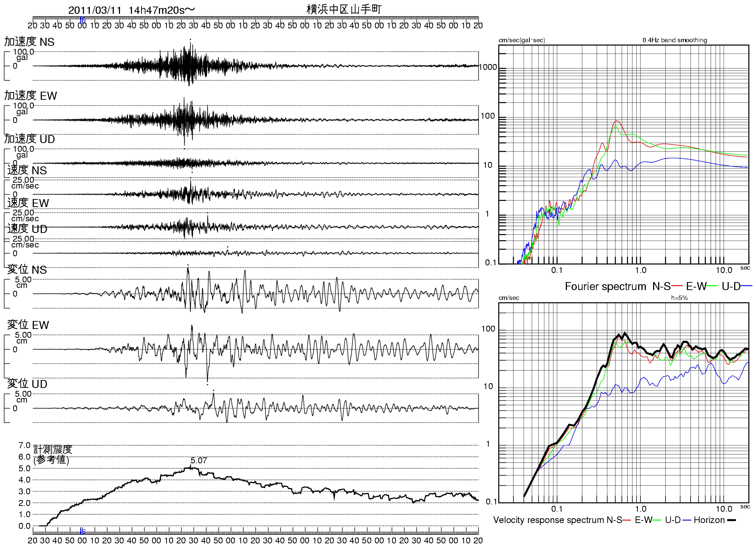Click the blue S marker on top time axis

click(83, 20)
